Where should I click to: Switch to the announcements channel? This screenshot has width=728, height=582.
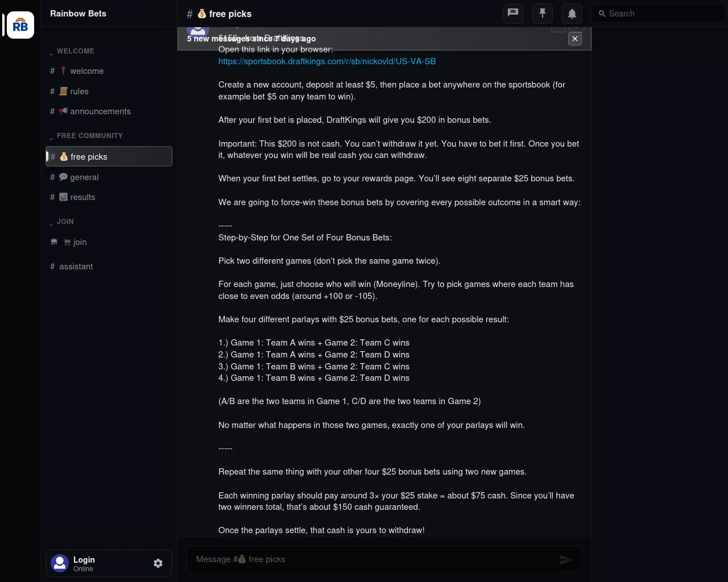pos(109,111)
